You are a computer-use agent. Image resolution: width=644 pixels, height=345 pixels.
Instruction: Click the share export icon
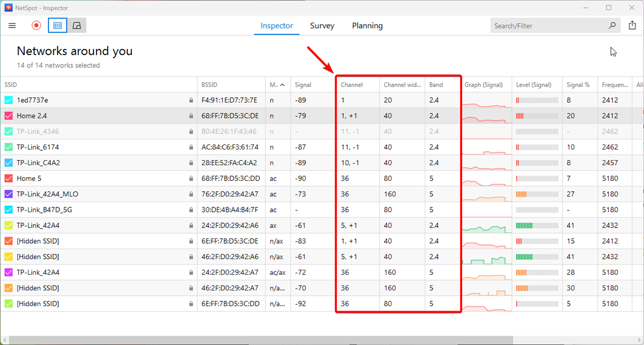[x=632, y=25]
